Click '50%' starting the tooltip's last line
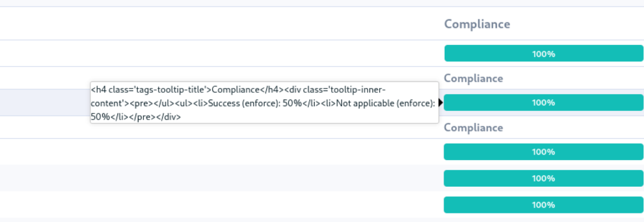Image resolution: width=644 pixels, height=222 pixels. click(101, 117)
